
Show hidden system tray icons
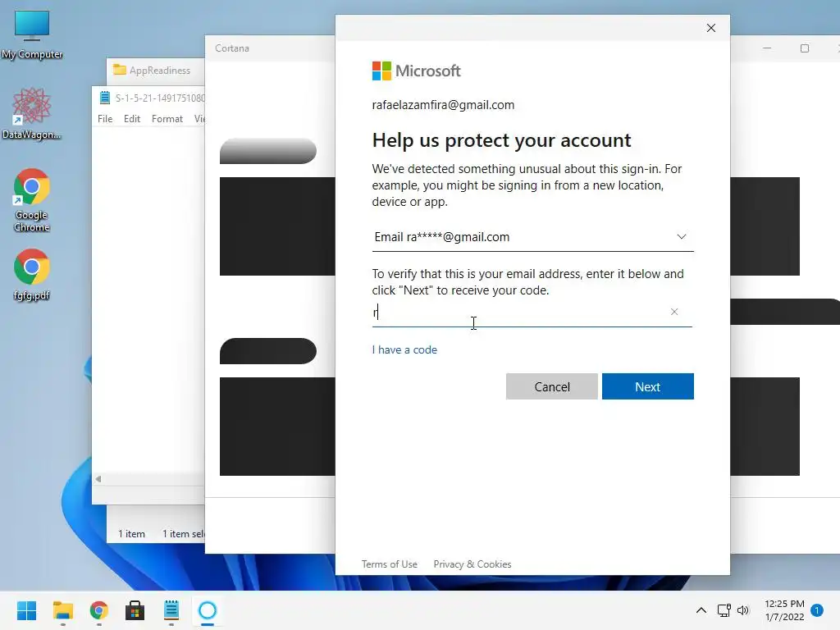[x=701, y=610]
